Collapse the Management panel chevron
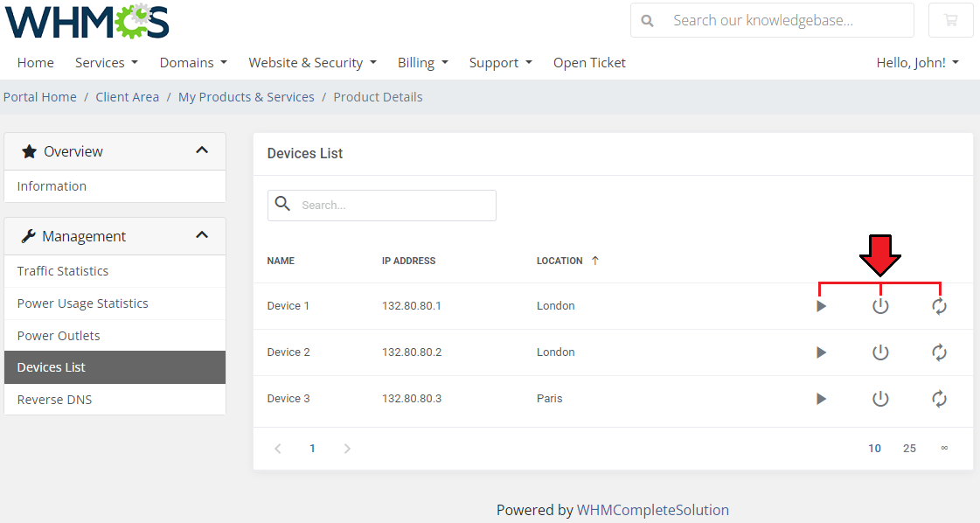 [x=202, y=235]
